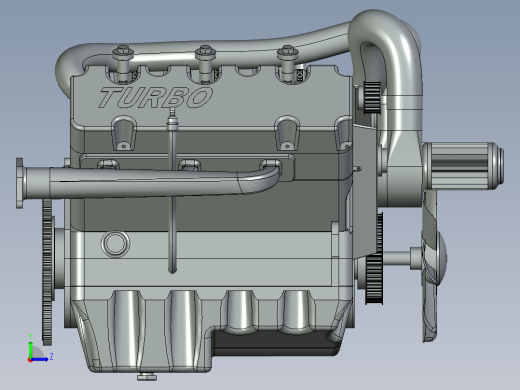
Task: Select the oil drain plug under the pan
Action: [147, 376]
